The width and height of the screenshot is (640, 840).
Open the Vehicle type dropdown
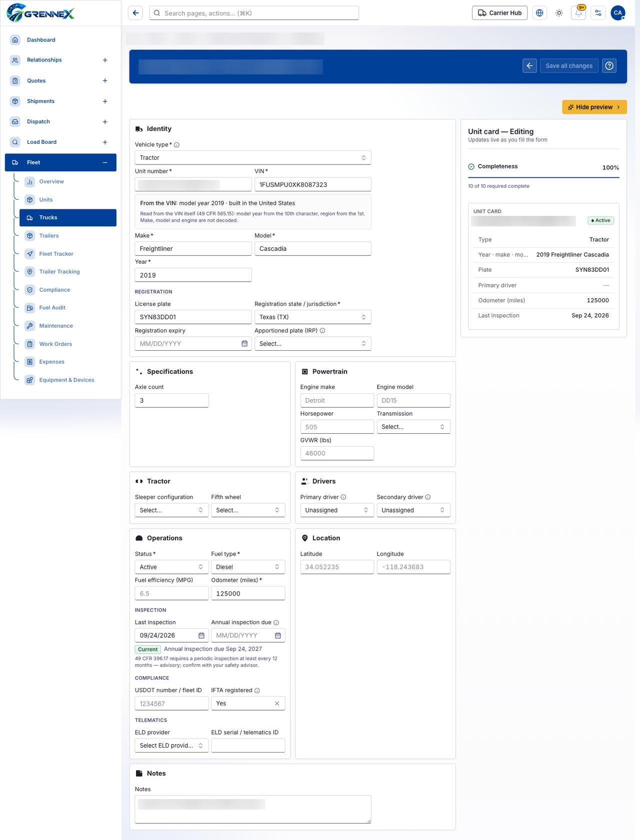click(253, 158)
